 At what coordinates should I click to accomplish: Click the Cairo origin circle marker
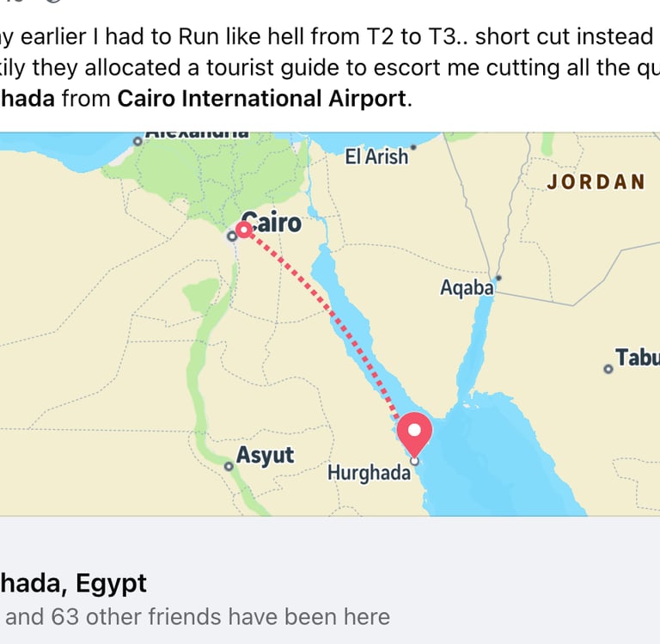pyautogui.click(x=244, y=230)
